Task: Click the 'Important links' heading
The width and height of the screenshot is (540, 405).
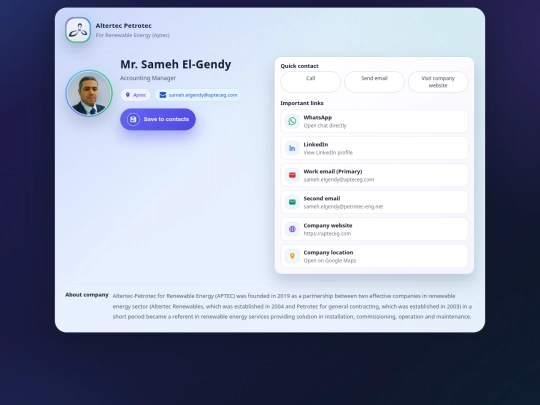Action: tap(302, 103)
